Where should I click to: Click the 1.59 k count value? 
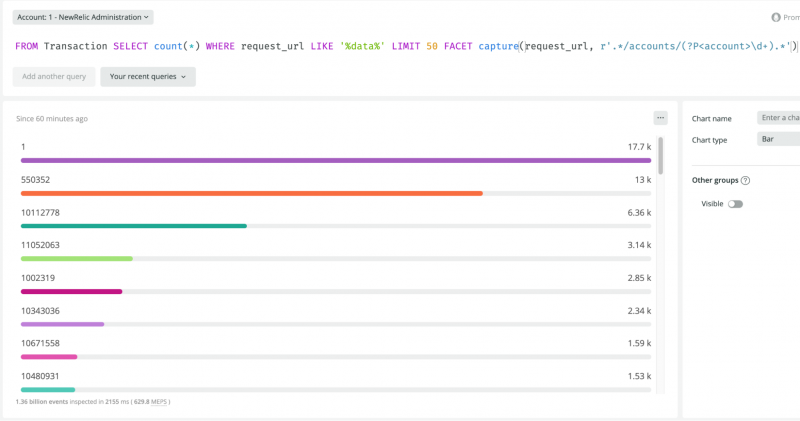tap(639, 343)
